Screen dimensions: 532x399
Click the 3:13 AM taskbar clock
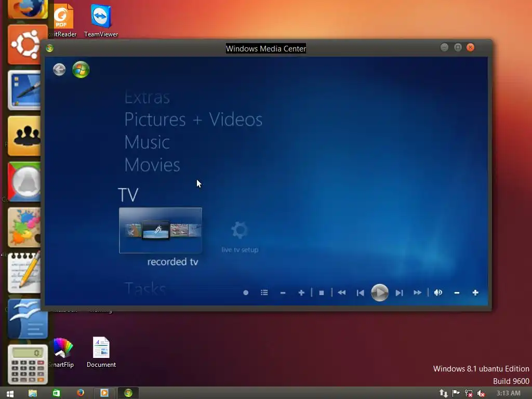coord(508,393)
